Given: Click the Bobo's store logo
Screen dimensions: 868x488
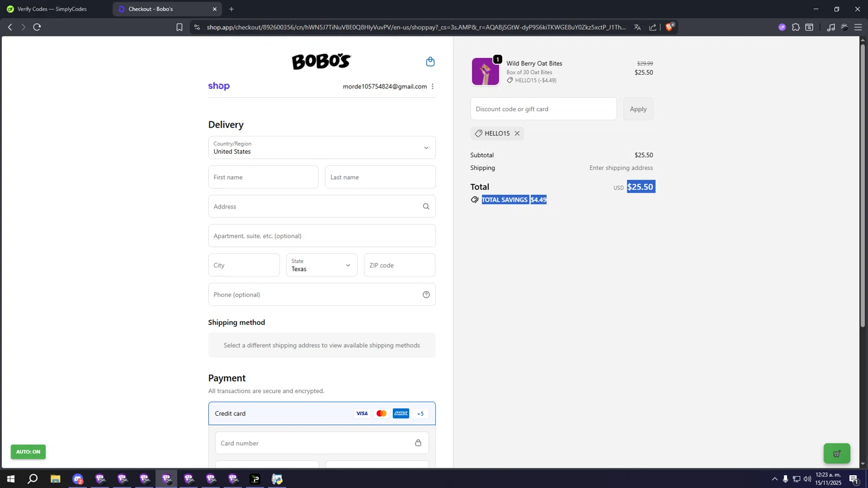Looking at the screenshot, I should 321,61.
